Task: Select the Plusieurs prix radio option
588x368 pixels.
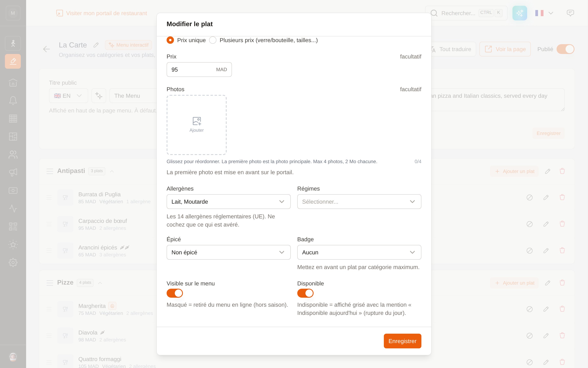Action: [213, 40]
